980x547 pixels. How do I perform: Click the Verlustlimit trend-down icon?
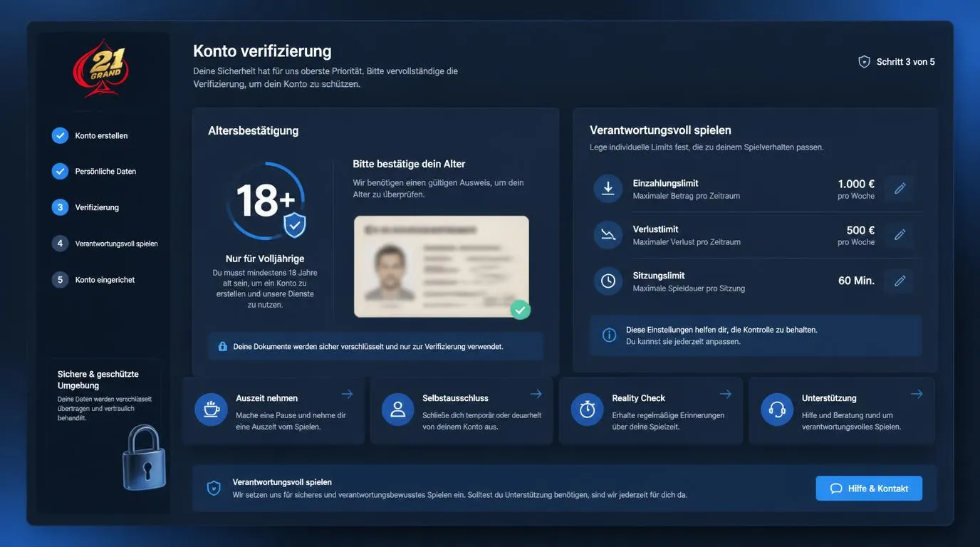tap(608, 235)
